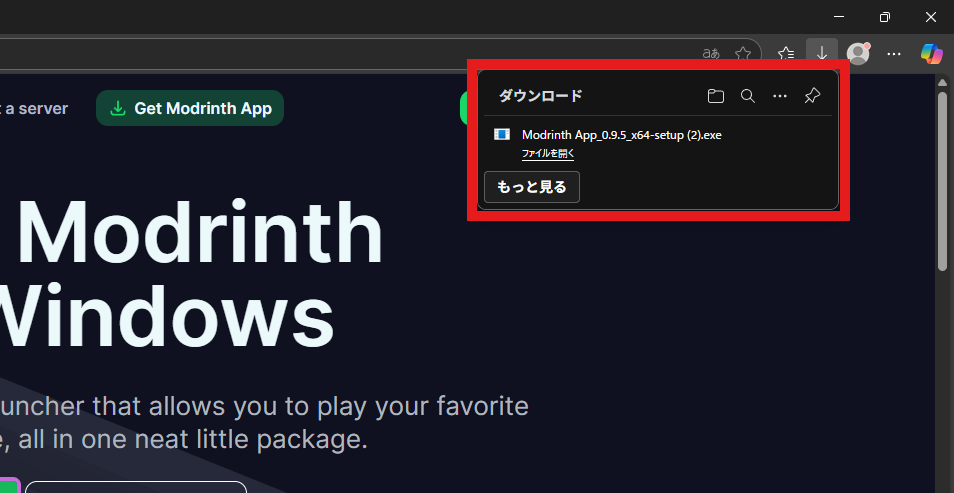Pin the downloads panel
This screenshot has height=493, width=954.
point(812,96)
